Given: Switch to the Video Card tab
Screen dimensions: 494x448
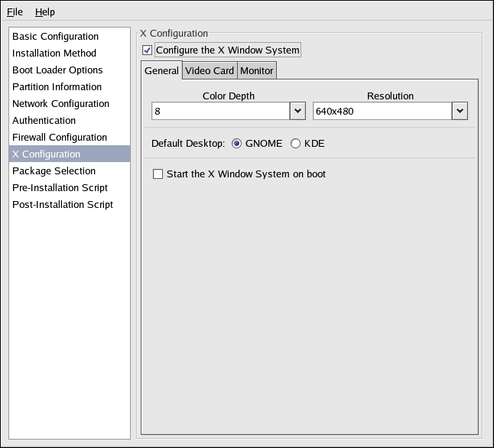Looking at the screenshot, I should [x=210, y=70].
